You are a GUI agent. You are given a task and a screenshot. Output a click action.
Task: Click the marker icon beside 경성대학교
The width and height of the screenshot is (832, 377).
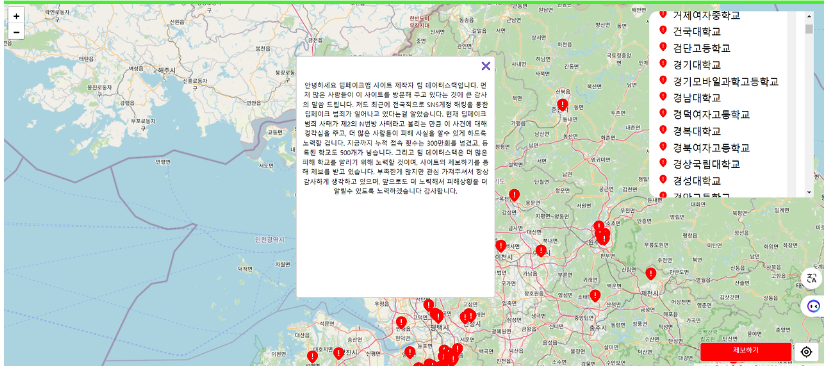(662, 179)
